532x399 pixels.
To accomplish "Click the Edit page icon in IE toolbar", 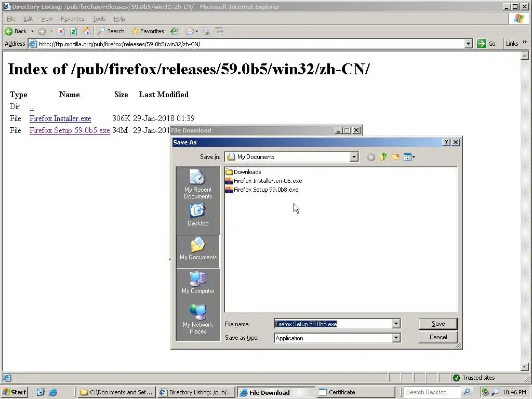I will pos(219,31).
